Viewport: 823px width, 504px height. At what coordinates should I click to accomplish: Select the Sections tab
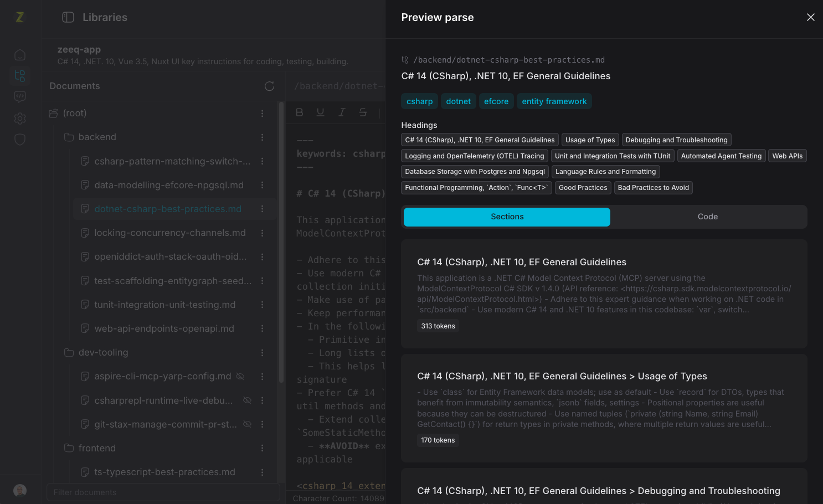pyautogui.click(x=507, y=217)
